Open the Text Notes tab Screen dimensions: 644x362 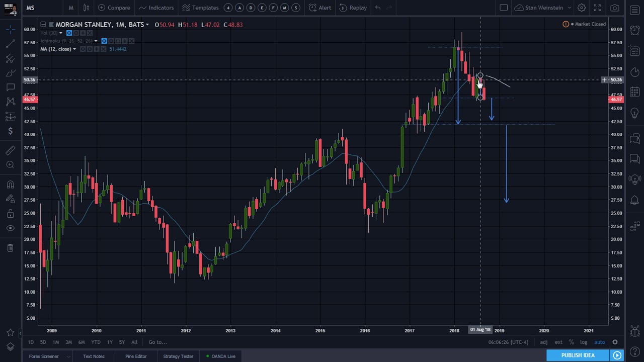[x=94, y=356]
